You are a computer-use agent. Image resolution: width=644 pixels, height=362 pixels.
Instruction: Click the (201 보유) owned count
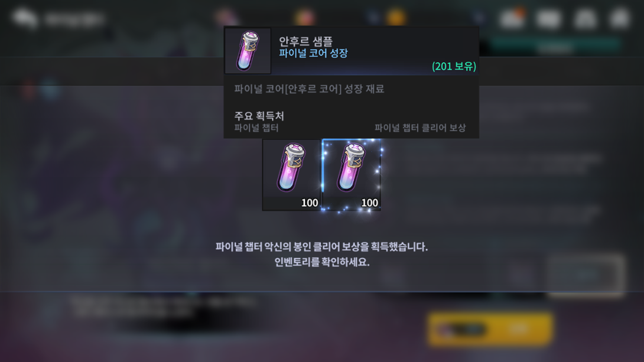(x=454, y=66)
